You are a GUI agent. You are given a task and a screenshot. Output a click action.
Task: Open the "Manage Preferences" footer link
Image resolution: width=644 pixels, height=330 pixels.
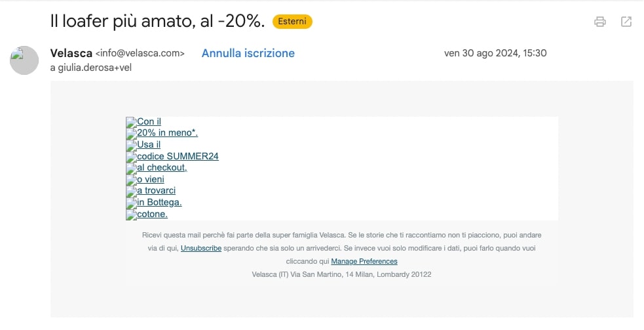pyautogui.click(x=364, y=261)
